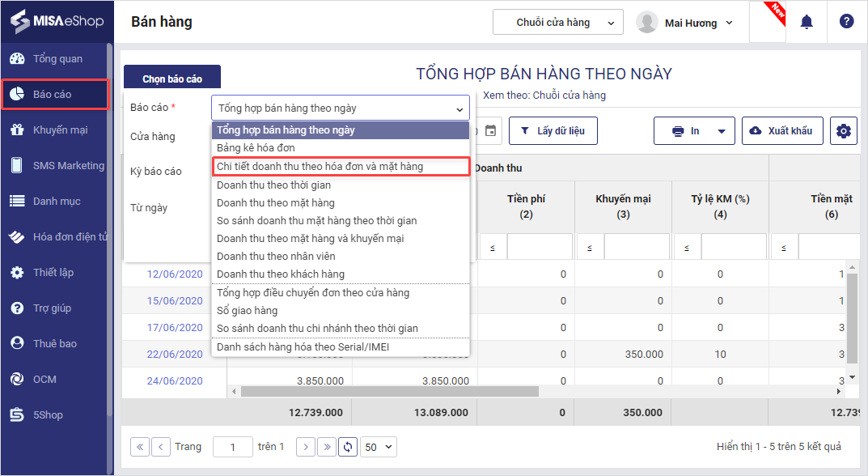868x476 pixels.
Task: Go to first page button
Action: click(139, 447)
